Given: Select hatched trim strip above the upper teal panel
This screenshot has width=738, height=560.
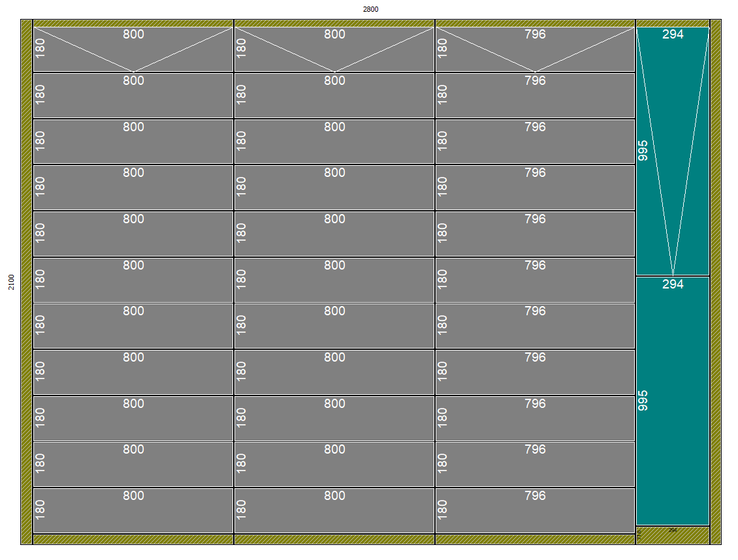Looking at the screenshot, I should pyautogui.click(x=673, y=23).
